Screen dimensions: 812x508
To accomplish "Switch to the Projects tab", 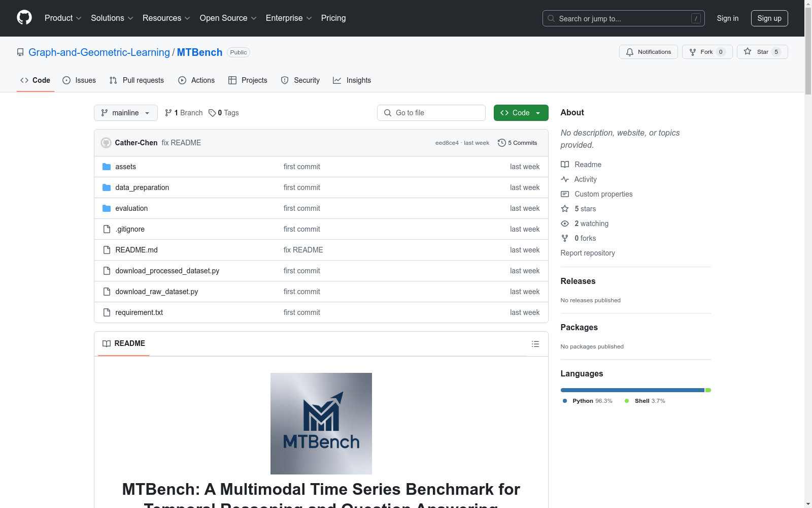I will pyautogui.click(x=248, y=80).
